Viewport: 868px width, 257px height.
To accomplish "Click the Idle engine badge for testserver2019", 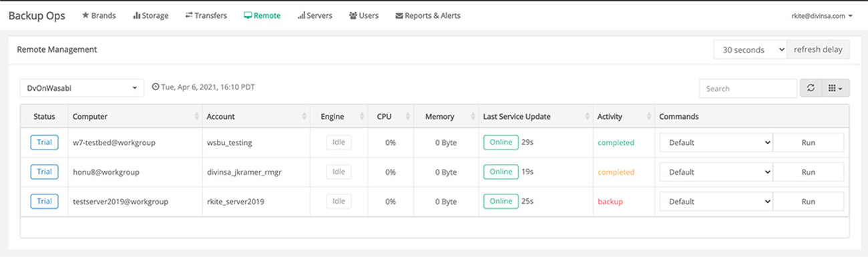I will tap(339, 201).
